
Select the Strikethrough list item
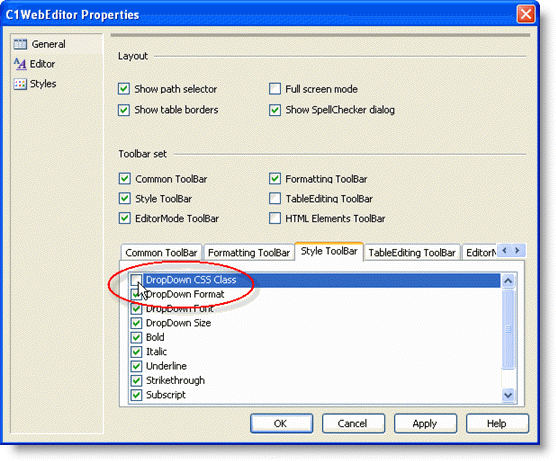point(175,381)
